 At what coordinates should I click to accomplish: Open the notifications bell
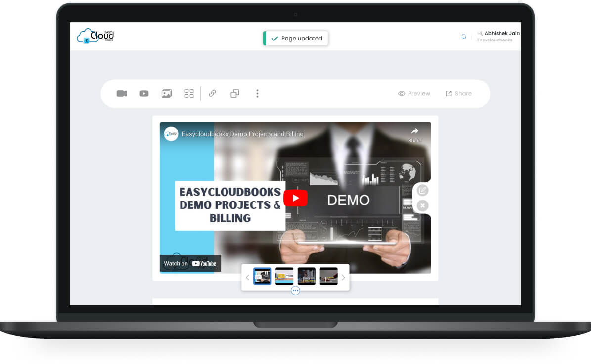click(463, 37)
